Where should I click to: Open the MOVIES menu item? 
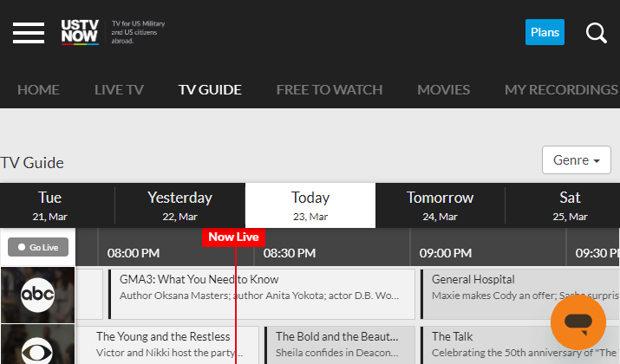444,90
